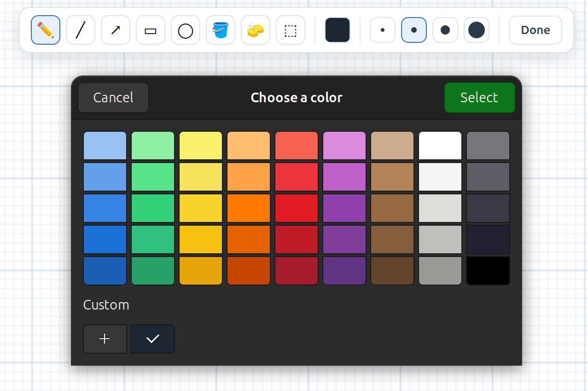The height and width of the screenshot is (391, 588).
Task: Choose the smallest brush size dot
Action: pos(383,30)
